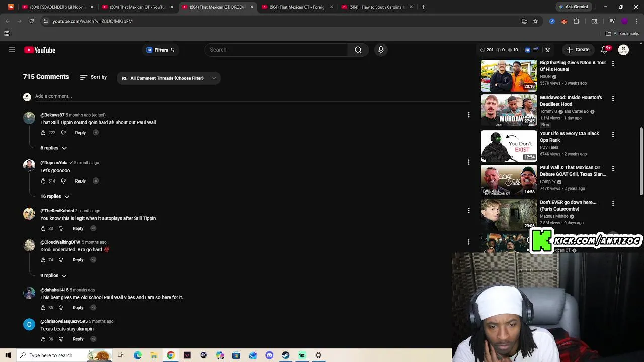Open the browser extensions puzzle icon
The height and width of the screenshot is (362, 644).
click(577, 21)
